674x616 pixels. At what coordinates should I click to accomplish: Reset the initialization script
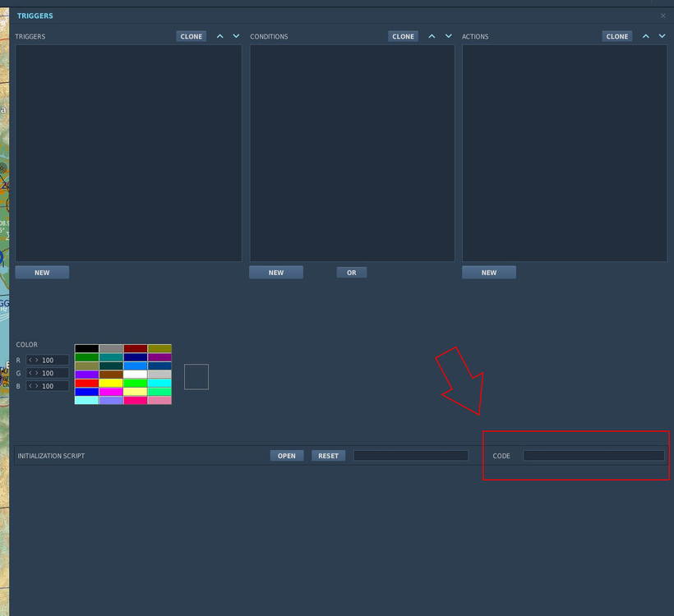[329, 456]
